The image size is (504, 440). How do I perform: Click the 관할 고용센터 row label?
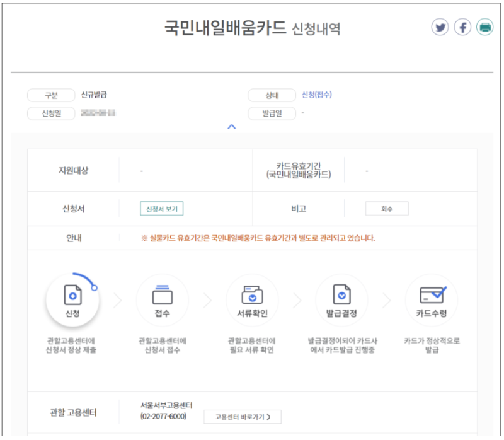click(73, 413)
